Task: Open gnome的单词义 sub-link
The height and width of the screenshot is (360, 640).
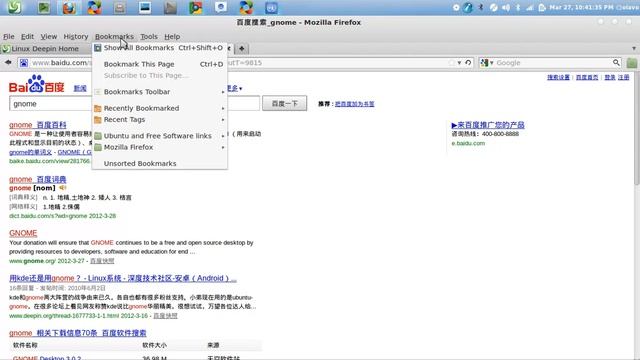Action: pos(30,152)
